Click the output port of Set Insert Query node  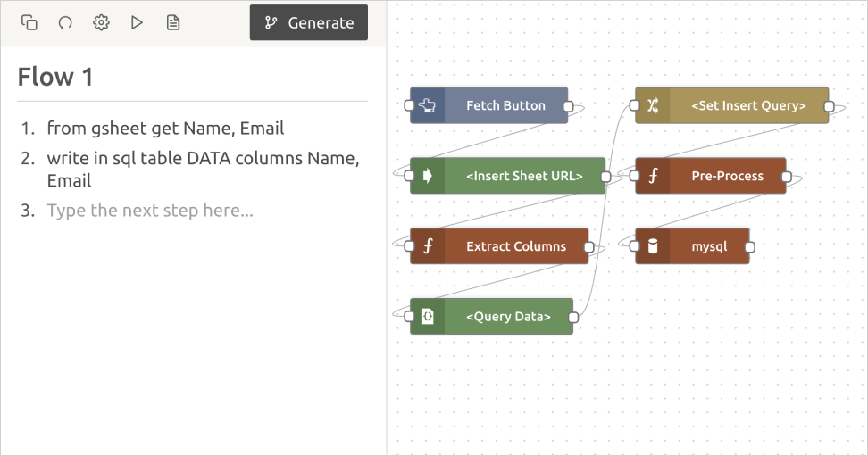point(829,106)
